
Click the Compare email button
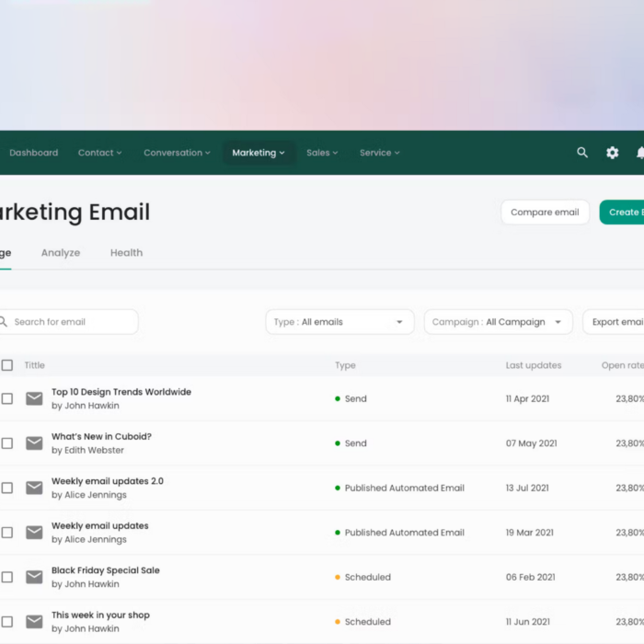tap(545, 213)
